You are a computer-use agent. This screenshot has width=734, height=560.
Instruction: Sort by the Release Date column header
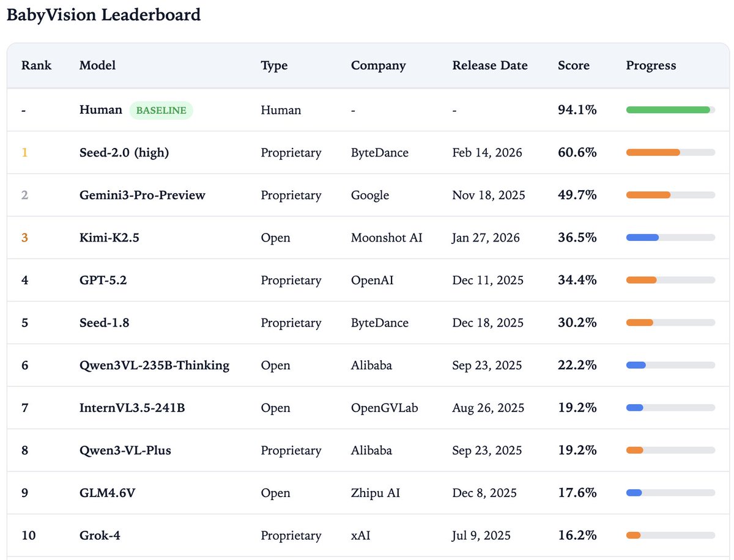(490, 65)
